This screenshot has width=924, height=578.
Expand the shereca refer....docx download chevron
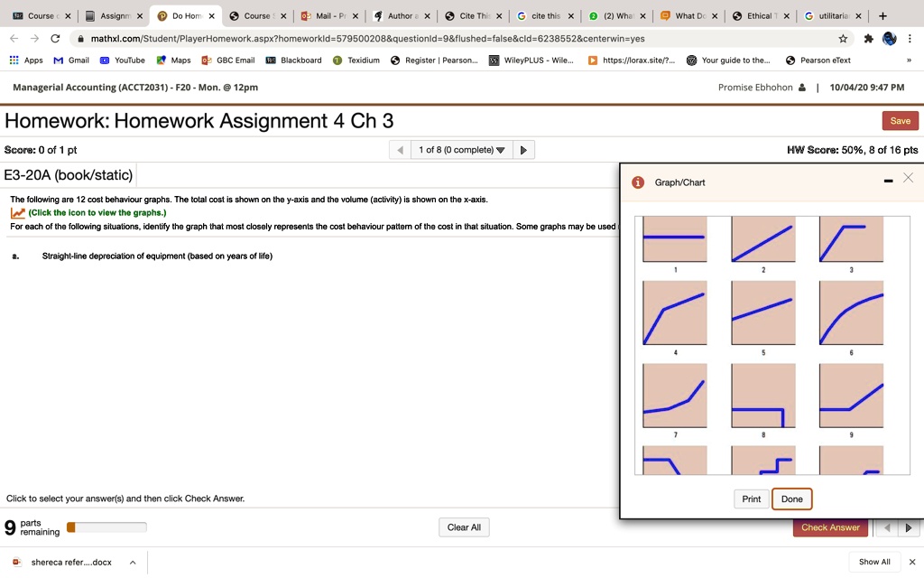132,561
